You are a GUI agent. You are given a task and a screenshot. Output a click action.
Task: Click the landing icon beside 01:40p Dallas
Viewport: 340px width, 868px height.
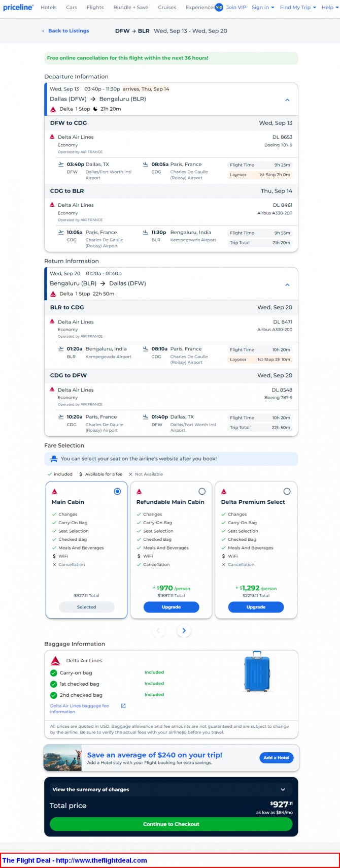(146, 417)
